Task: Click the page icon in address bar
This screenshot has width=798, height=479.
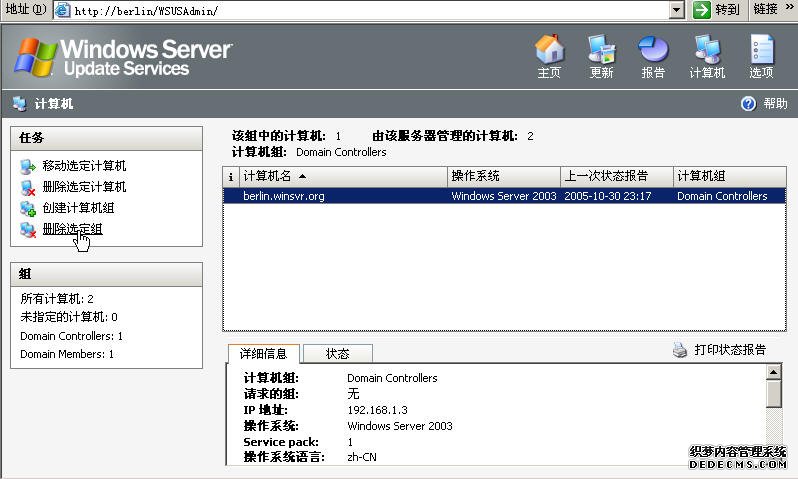Action: 62,10
